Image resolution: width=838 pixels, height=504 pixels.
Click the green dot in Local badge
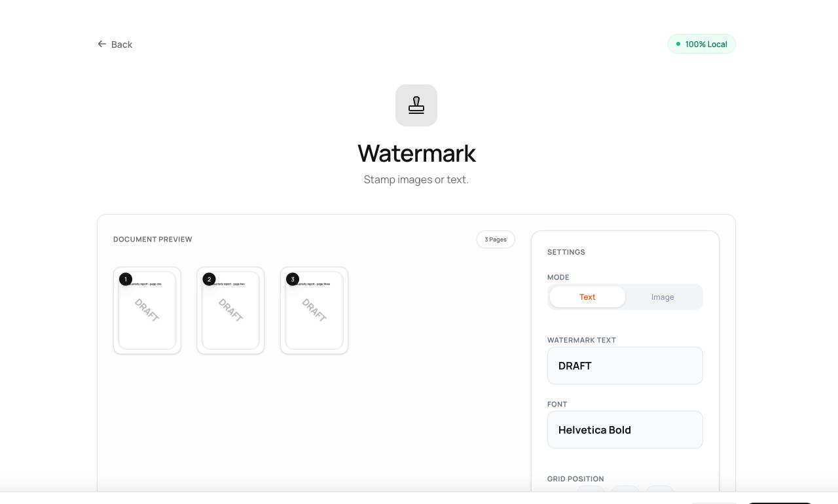tap(678, 44)
